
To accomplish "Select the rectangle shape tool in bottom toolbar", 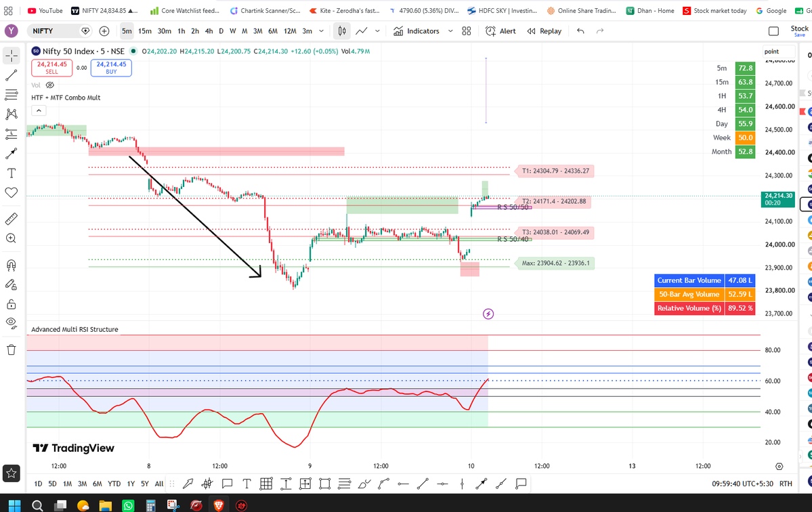I will pos(324,484).
